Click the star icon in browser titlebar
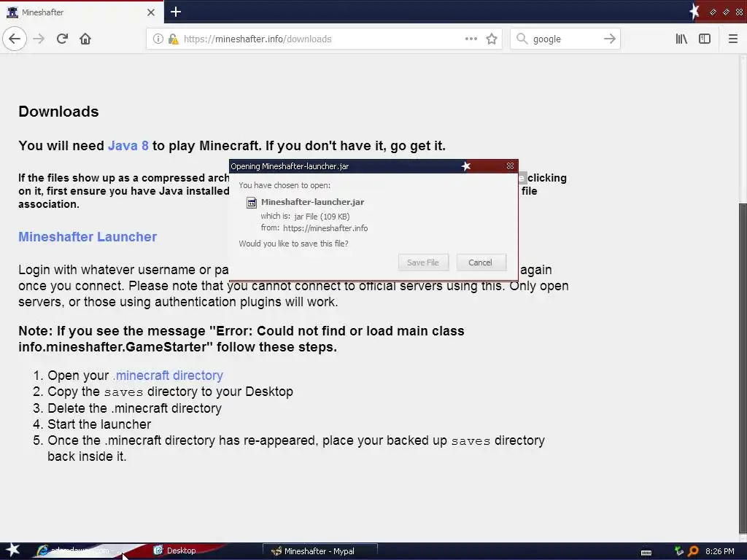This screenshot has width=747, height=560. click(694, 12)
